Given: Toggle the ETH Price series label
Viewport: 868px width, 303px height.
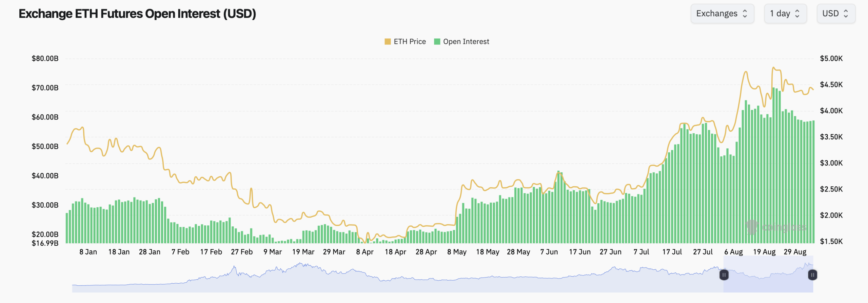Looking at the screenshot, I should point(410,42).
